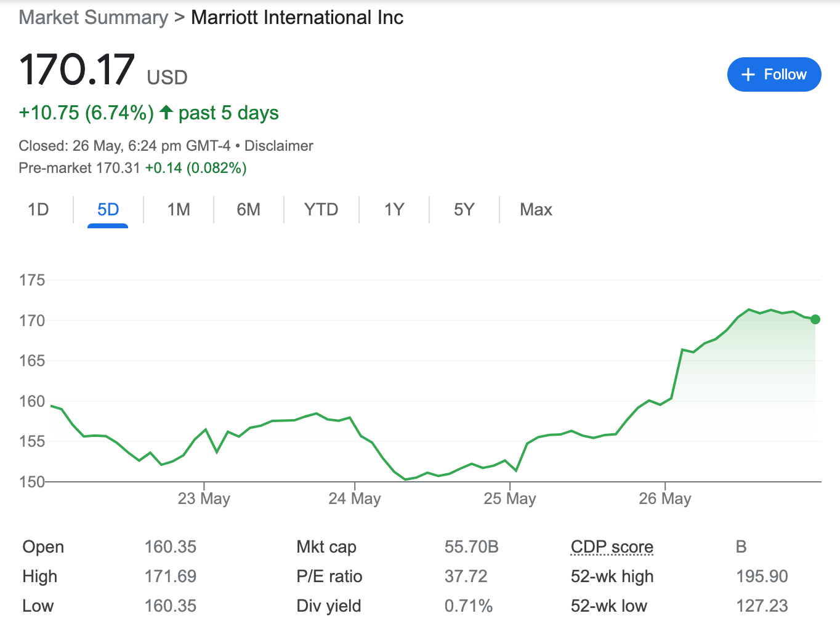This screenshot has width=840, height=624.
Task: Click the Pre-market 170.31 value
Action: coord(119,168)
